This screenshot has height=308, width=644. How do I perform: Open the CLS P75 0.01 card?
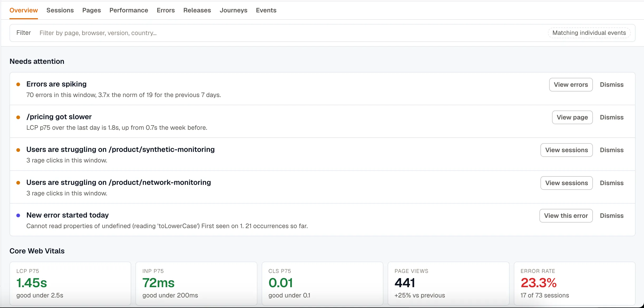(x=323, y=283)
